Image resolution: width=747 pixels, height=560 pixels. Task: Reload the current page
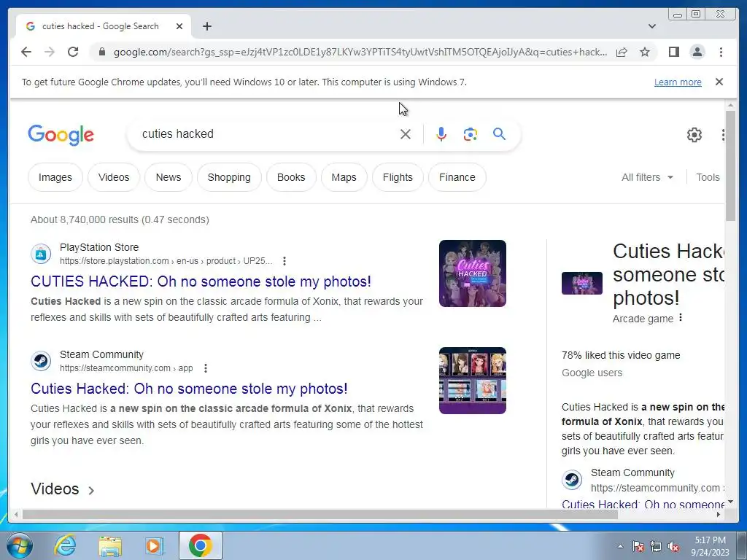[x=73, y=52]
